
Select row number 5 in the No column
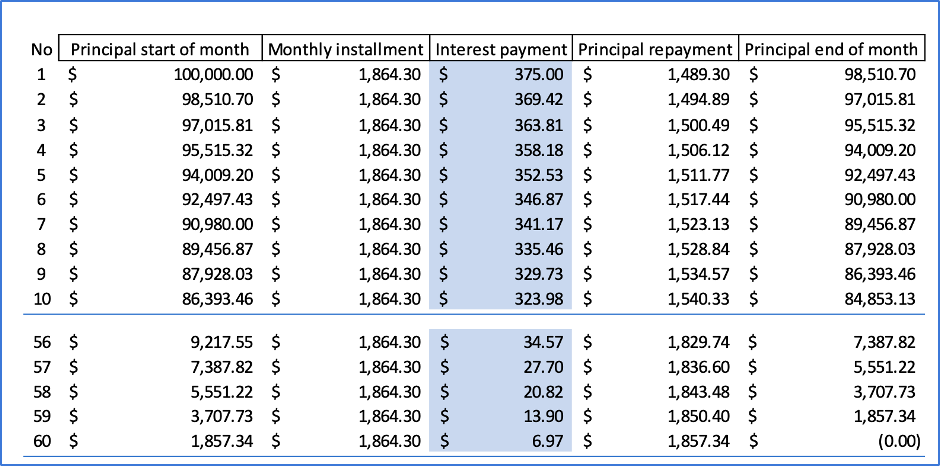(41, 175)
